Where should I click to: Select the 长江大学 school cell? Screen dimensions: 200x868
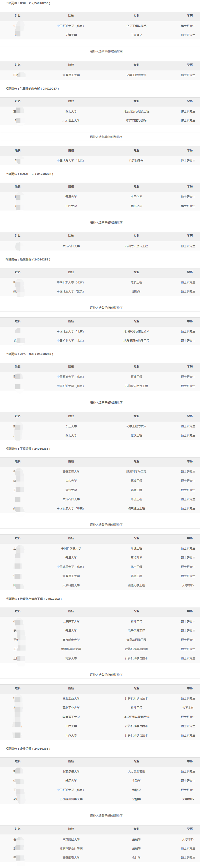71,426
